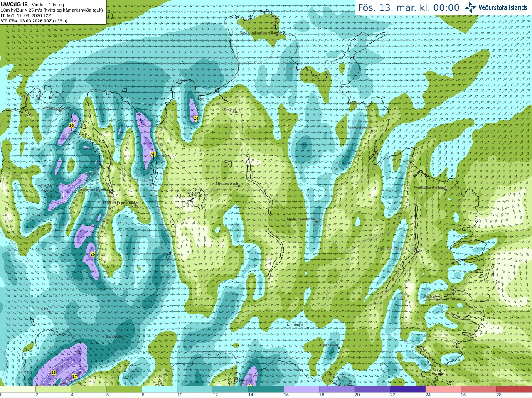Select the 20–22 m/s legend swatch
The height and width of the screenshot is (398, 532).
[372, 389]
